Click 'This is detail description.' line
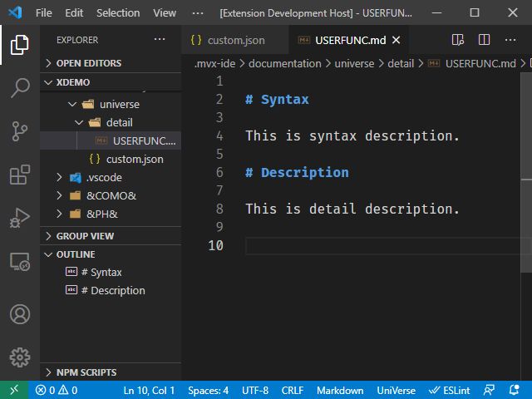 (x=352, y=209)
